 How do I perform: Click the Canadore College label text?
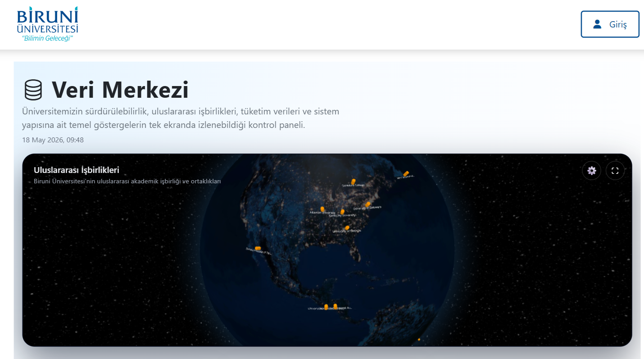353,185
